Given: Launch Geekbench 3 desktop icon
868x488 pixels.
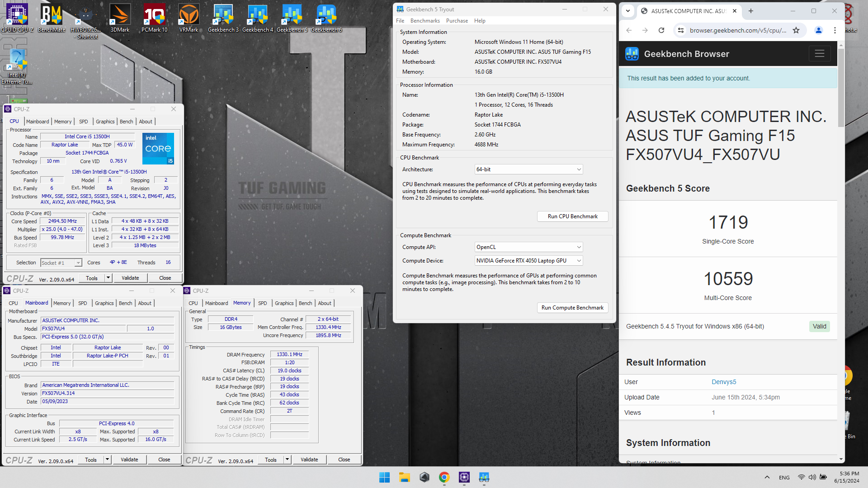Looking at the screenshot, I should pyautogui.click(x=223, y=18).
